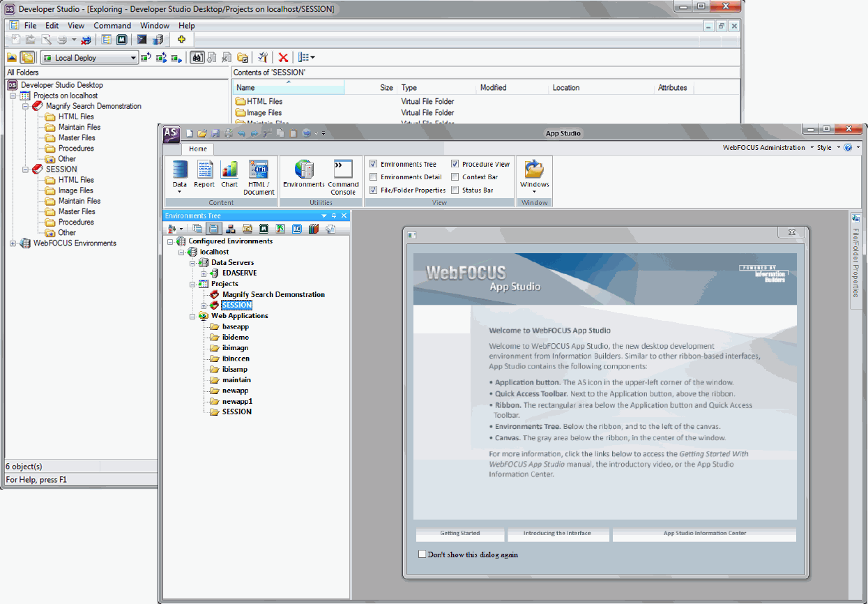Open the HTML / Document tool
This screenshot has height=604, width=868.
259,177
